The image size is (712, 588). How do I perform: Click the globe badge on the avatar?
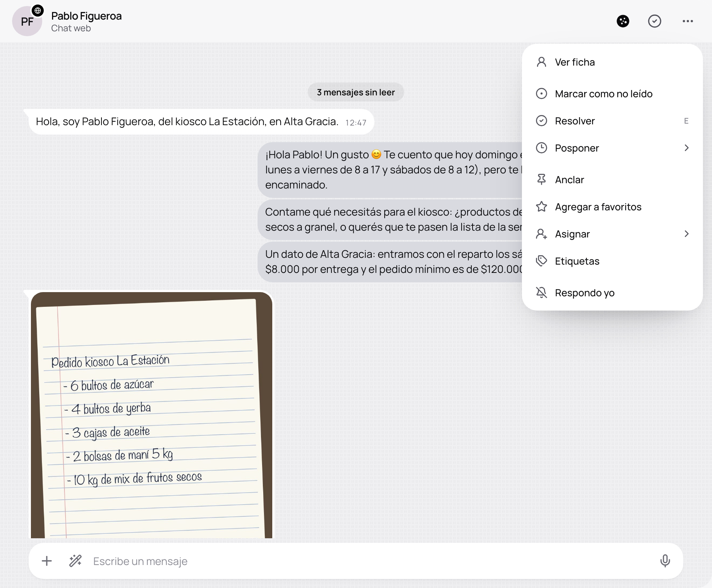[x=38, y=11]
